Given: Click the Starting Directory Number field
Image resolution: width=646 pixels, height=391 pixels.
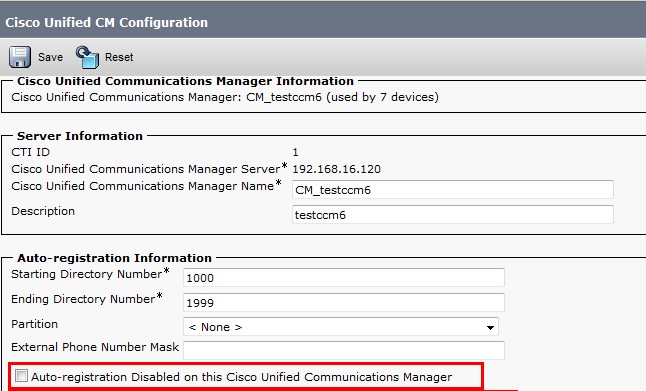Looking at the screenshot, I should pyautogui.click(x=344, y=278).
